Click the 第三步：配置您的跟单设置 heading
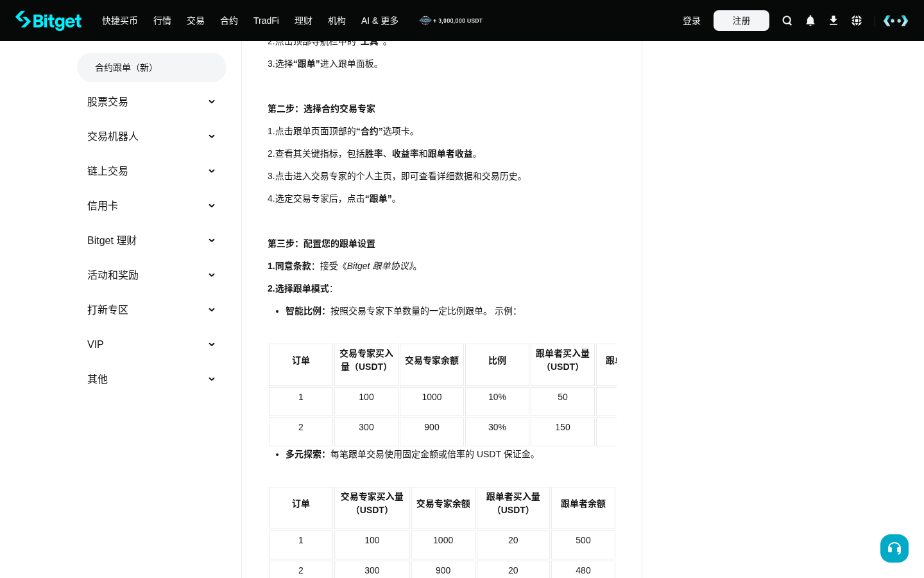 pos(321,243)
